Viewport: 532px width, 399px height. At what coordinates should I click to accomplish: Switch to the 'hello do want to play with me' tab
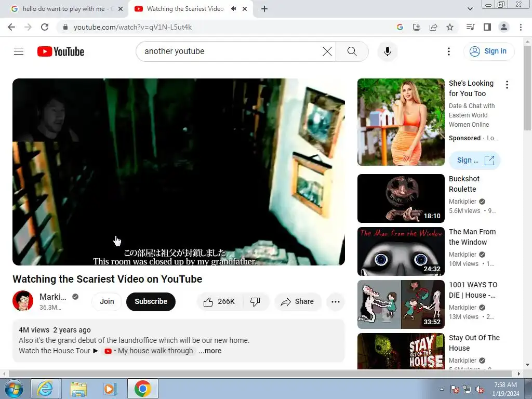click(x=64, y=9)
